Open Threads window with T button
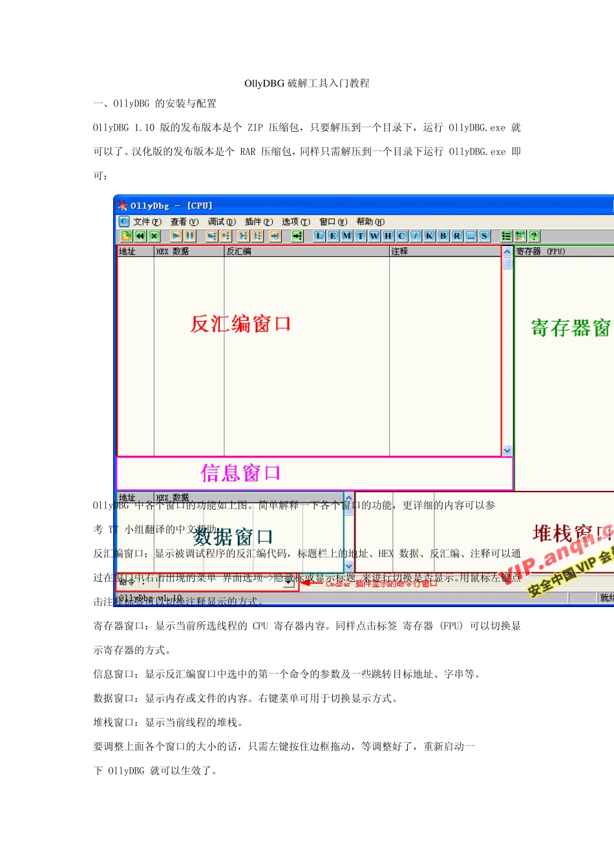614x868 pixels. click(x=361, y=236)
